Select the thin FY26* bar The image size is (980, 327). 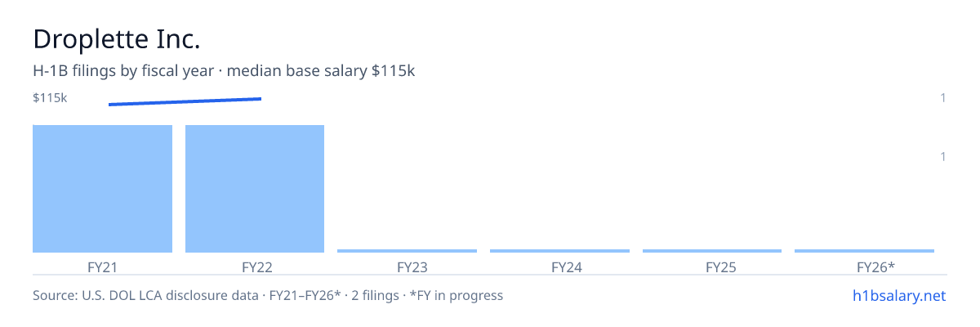[864, 251]
